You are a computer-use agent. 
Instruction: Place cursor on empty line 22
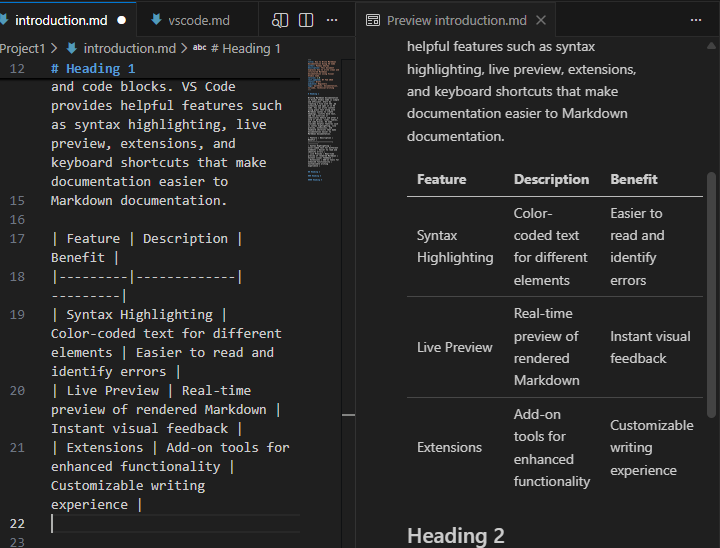pos(174,524)
